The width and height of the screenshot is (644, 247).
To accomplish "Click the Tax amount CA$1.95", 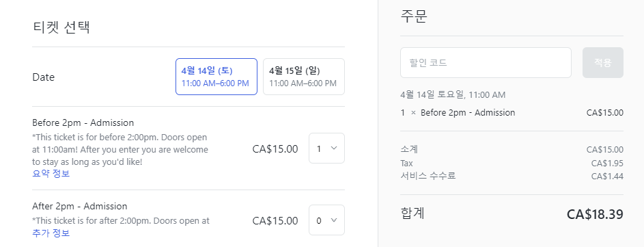I will coord(607,164).
